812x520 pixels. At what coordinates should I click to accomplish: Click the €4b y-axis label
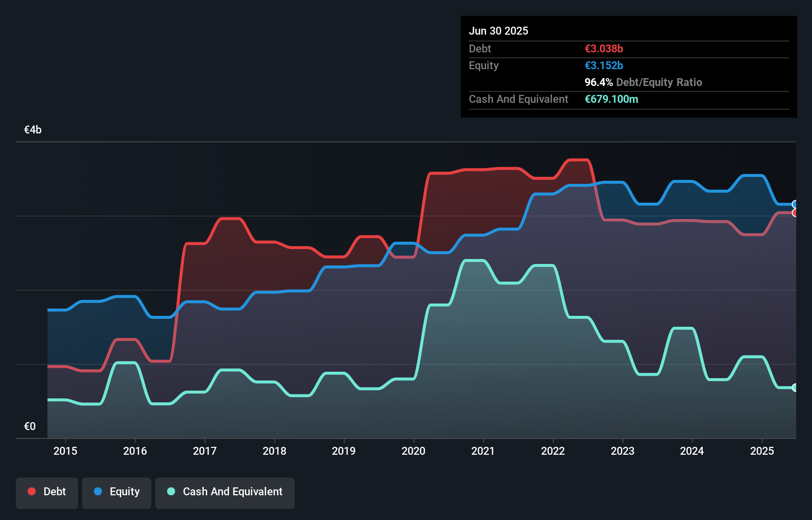coord(33,130)
